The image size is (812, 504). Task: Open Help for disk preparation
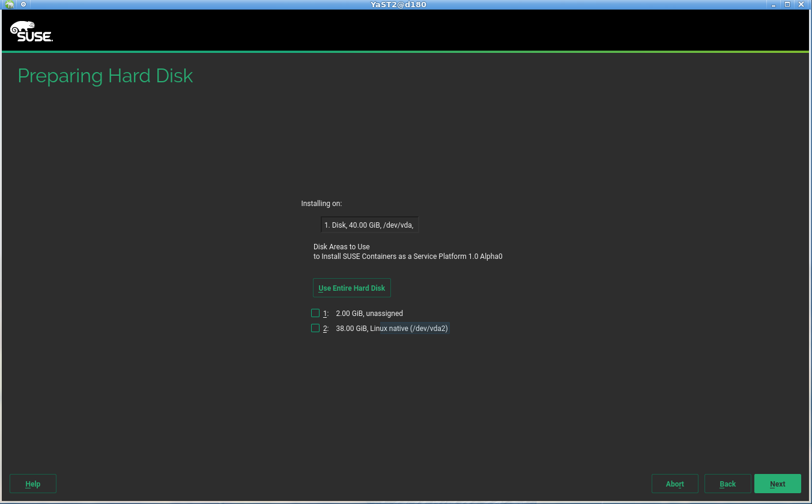(x=33, y=484)
